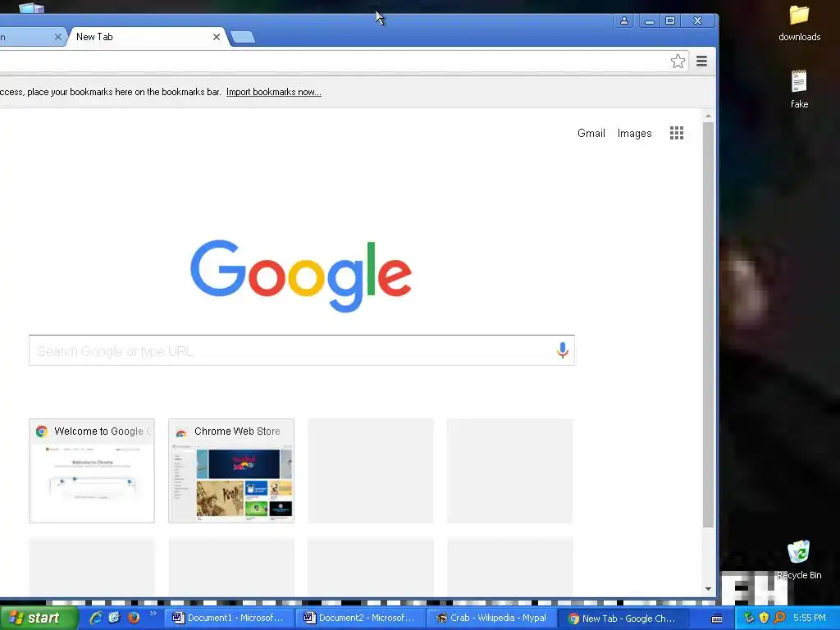Open the Chrome hamburger menu
Image resolution: width=840 pixels, height=630 pixels.
pos(702,61)
